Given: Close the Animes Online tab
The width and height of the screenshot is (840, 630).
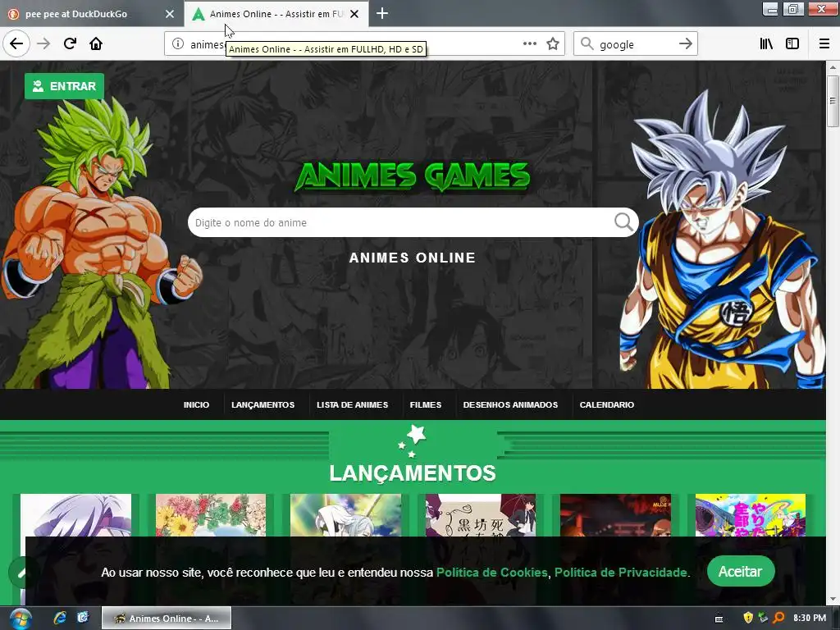Looking at the screenshot, I should coord(354,14).
